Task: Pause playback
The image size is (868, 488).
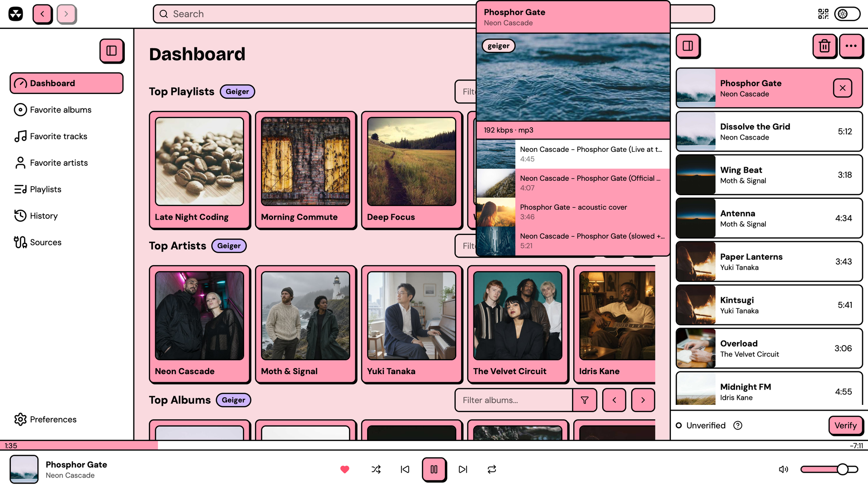Action: pos(434,469)
